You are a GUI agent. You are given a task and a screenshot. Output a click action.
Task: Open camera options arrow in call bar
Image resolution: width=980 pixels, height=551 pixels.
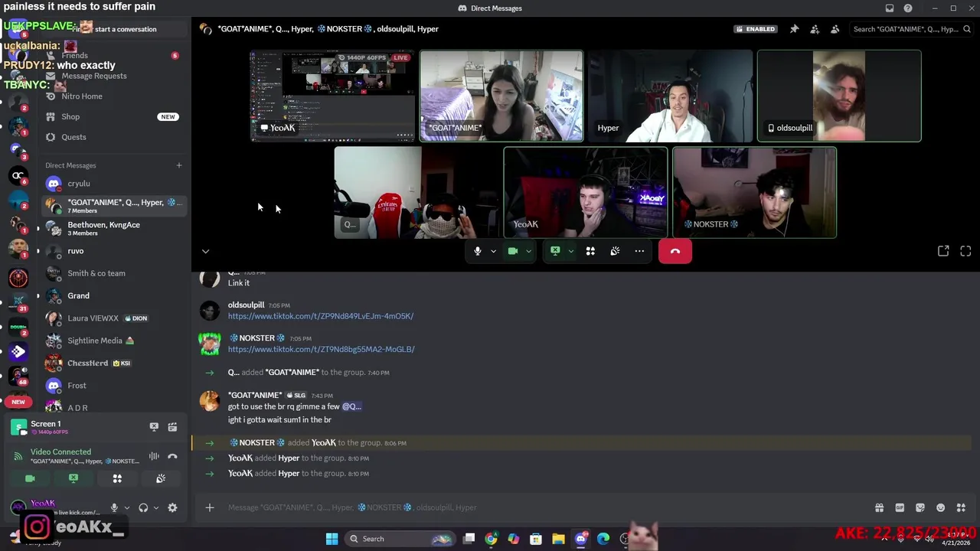tap(528, 251)
